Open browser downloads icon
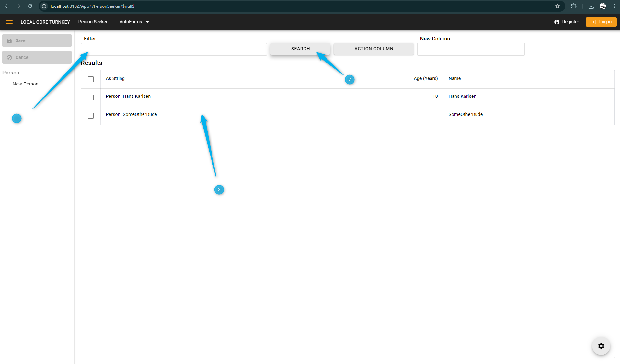The width and height of the screenshot is (620, 364). (591, 6)
